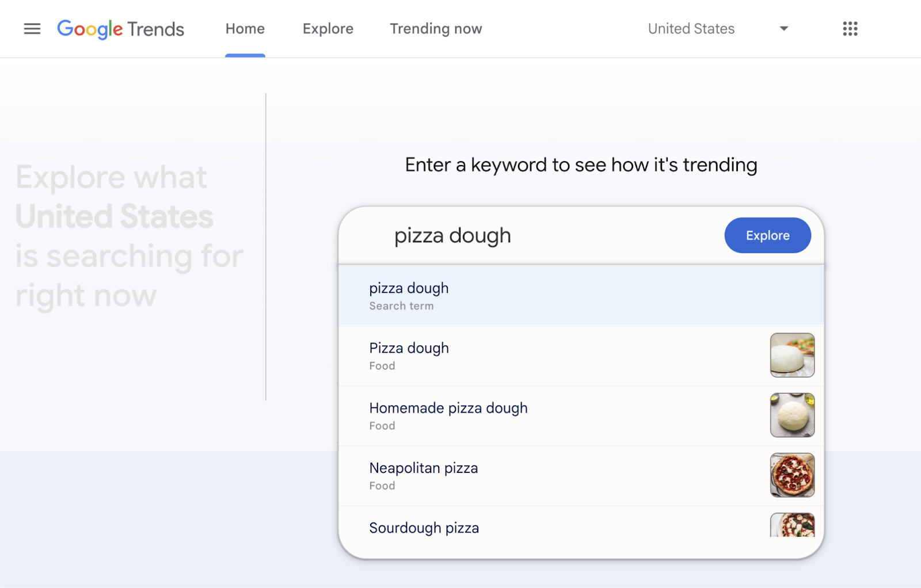Viewport: 921px width, 588px height.
Task: Select the Neapolitan pizza food topic
Action: 518,475
